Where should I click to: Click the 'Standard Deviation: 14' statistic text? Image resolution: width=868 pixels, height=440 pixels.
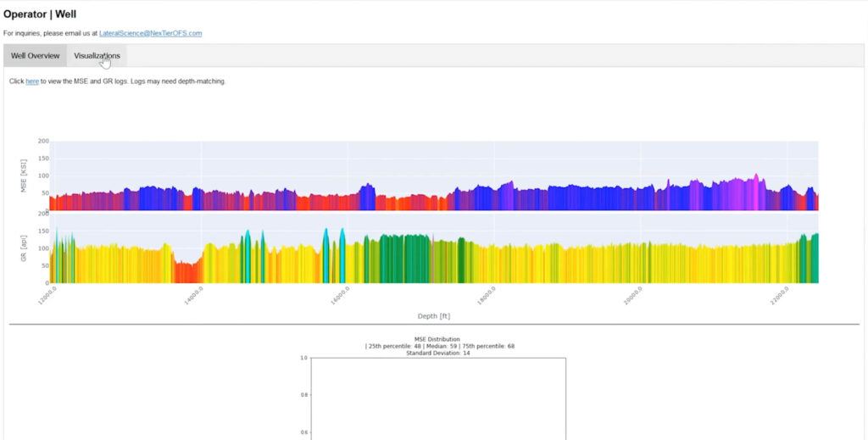point(437,353)
